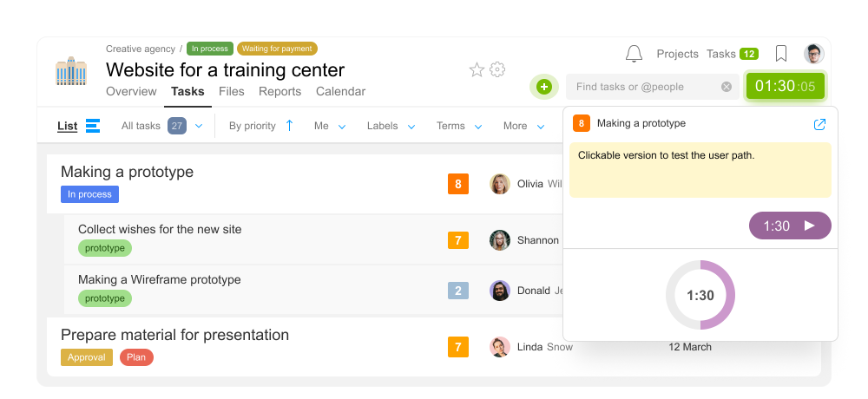Viewport: 868px width, 399px height.
Task: Follow the Creative agency breadcrumb link
Action: pyautogui.click(x=141, y=49)
